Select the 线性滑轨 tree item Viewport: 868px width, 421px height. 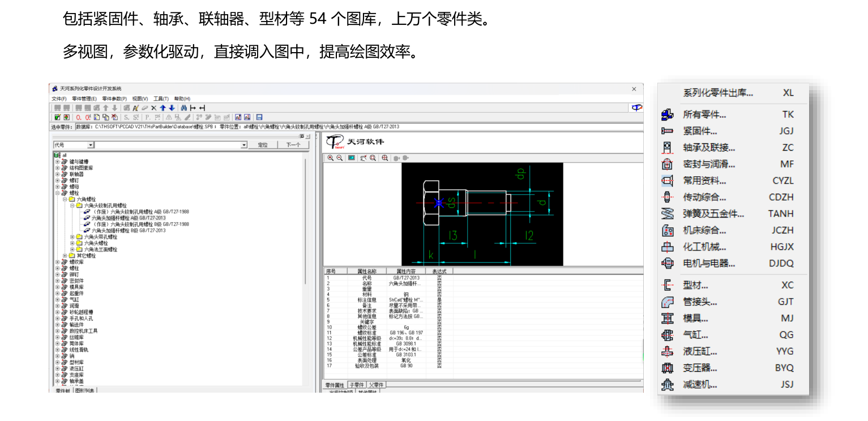point(79,350)
